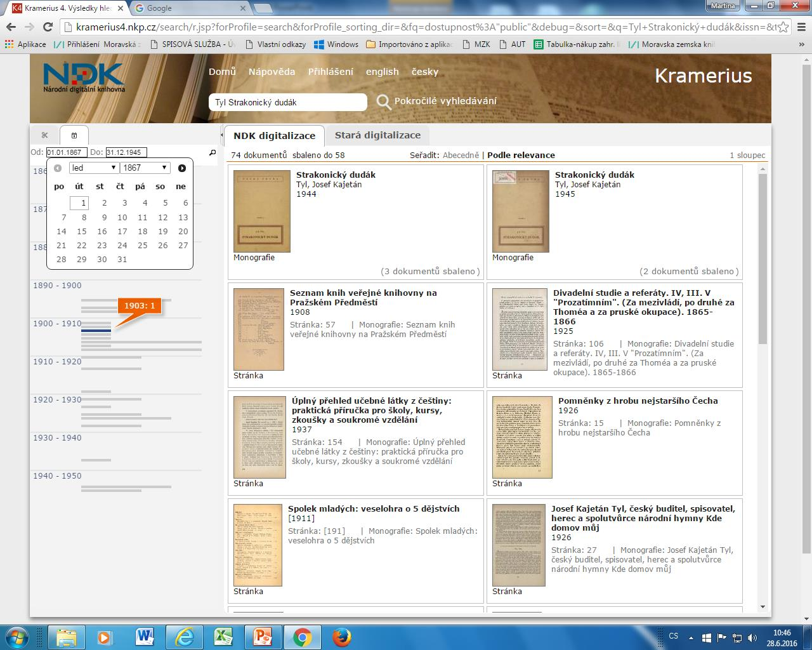The width and height of the screenshot is (812, 650).
Task: Click Chrome icon in the taskbar
Action: coord(303,637)
